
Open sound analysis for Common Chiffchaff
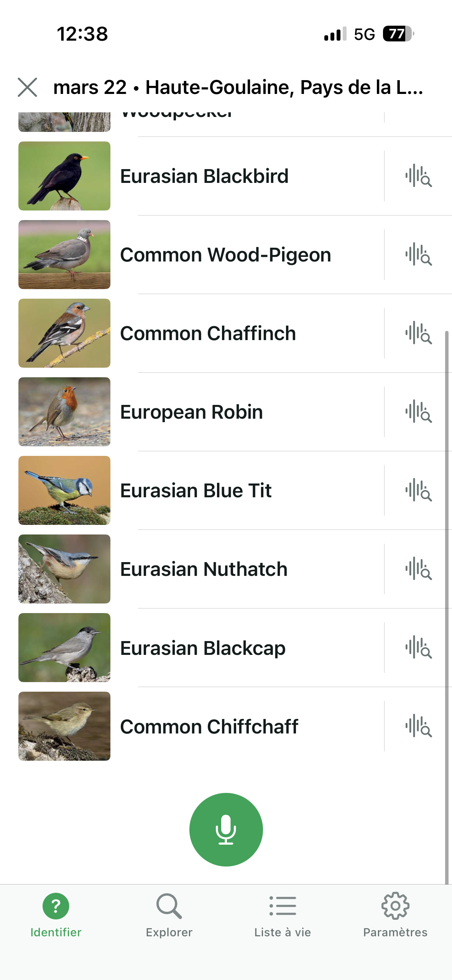(418, 726)
